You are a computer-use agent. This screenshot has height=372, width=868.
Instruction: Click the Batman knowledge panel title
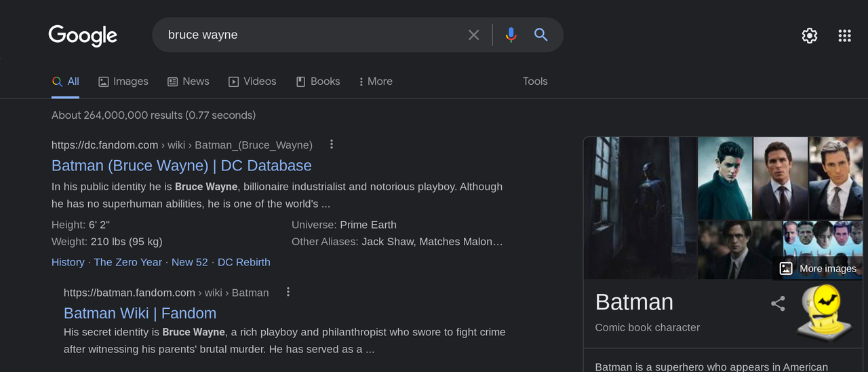click(634, 302)
